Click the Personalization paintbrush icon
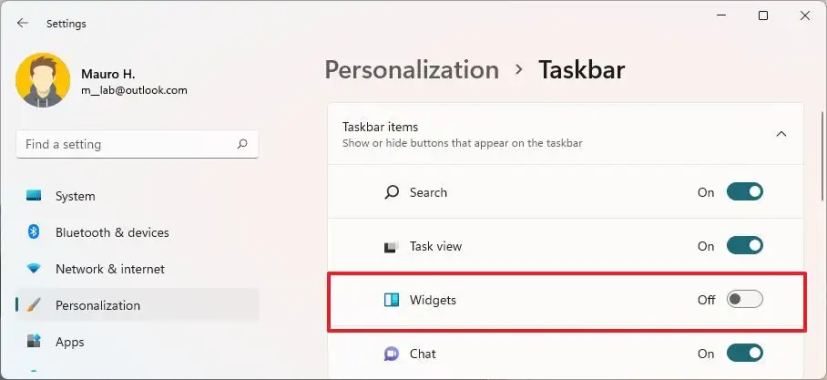 (x=34, y=305)
